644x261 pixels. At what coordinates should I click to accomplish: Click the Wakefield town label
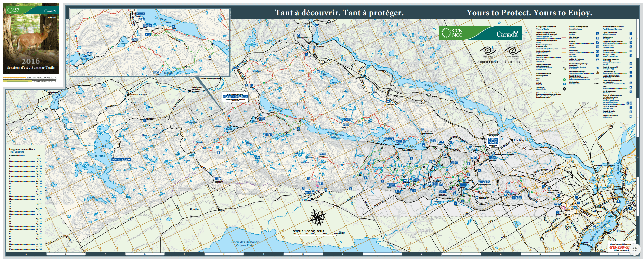pos(320,46)
